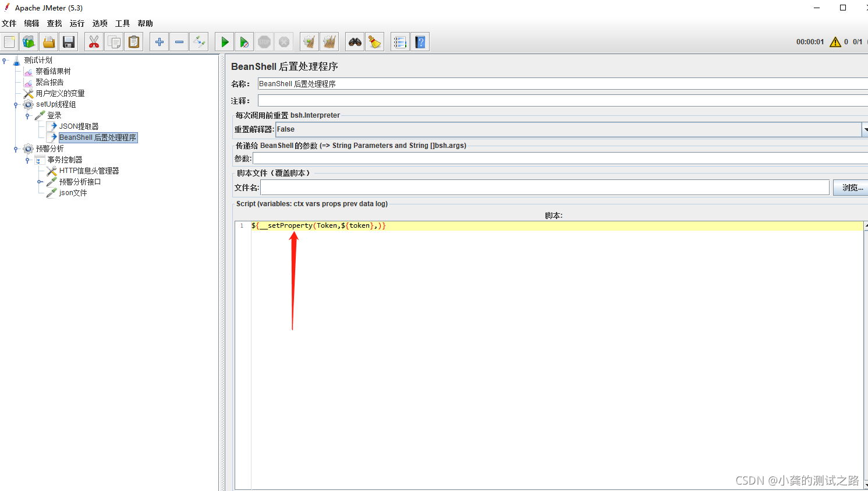
Task: Minimize the JMeter window
Action: (817, 8)
